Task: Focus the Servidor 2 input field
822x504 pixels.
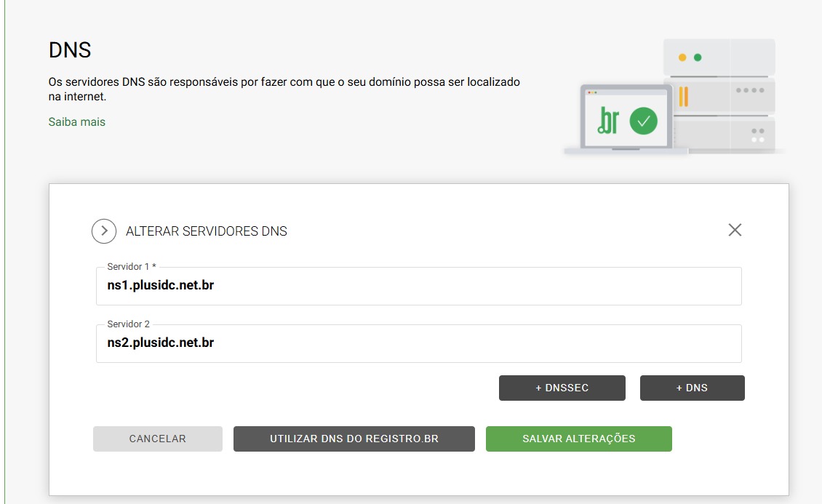Action: [419, 344]
